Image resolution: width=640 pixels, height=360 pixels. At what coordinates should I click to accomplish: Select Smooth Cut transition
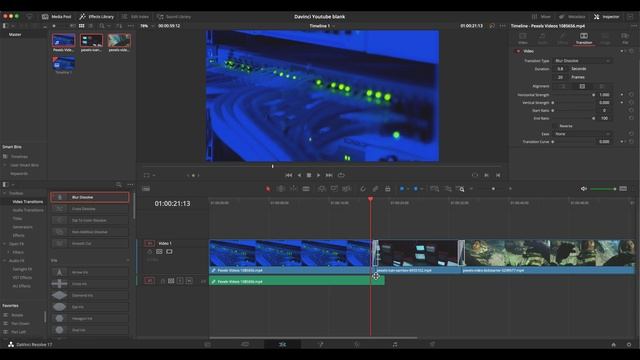point(90,244)
